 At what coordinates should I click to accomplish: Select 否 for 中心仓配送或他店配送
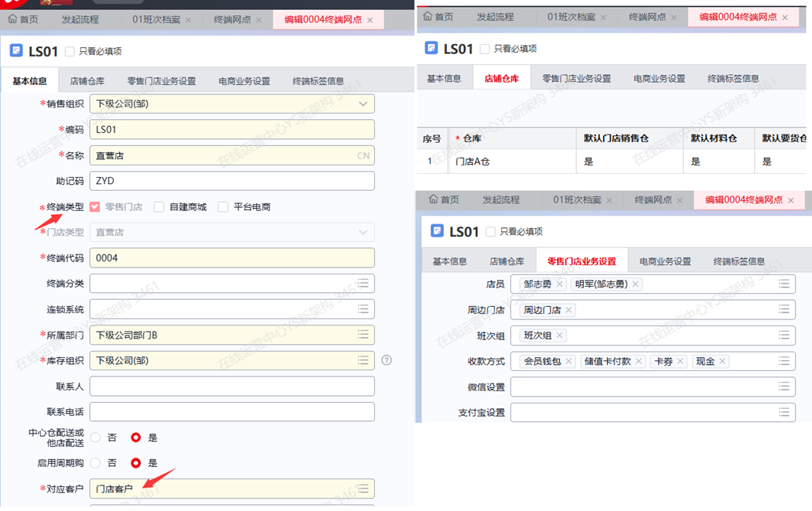96,438
